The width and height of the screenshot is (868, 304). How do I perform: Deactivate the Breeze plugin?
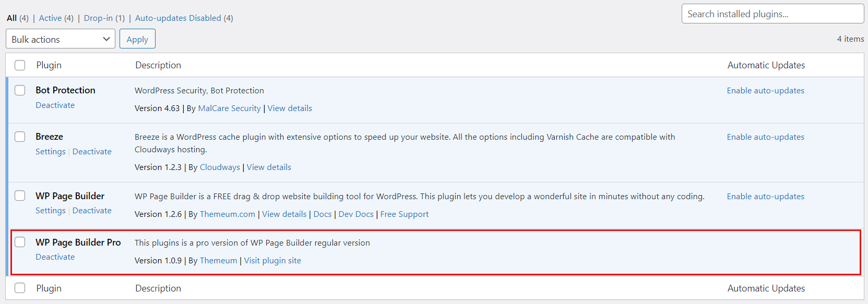click(92, 152)
